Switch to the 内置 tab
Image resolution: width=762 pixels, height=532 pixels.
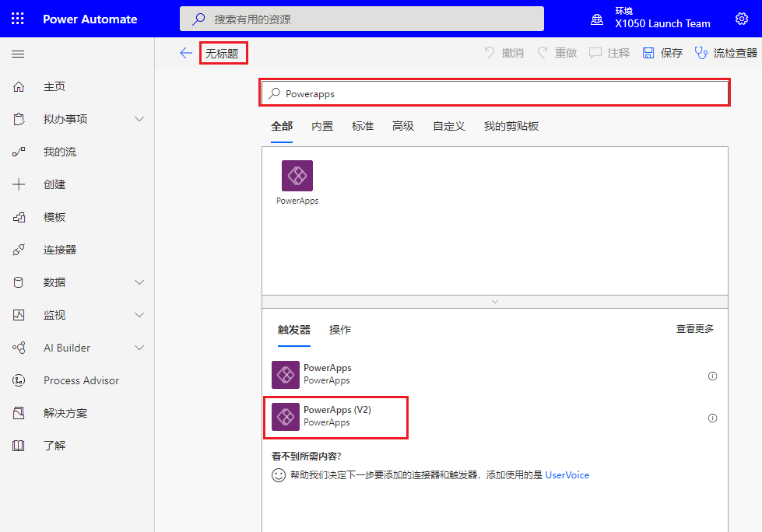(322, 126)
